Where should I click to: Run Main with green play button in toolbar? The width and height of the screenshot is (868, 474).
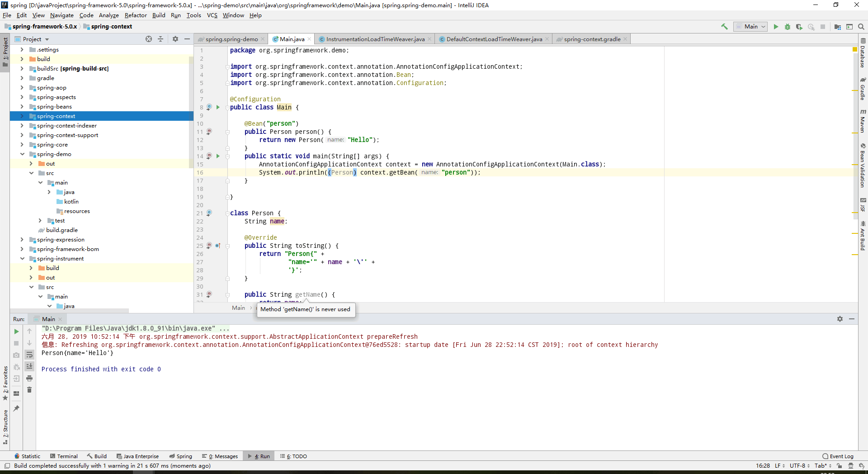776,27
